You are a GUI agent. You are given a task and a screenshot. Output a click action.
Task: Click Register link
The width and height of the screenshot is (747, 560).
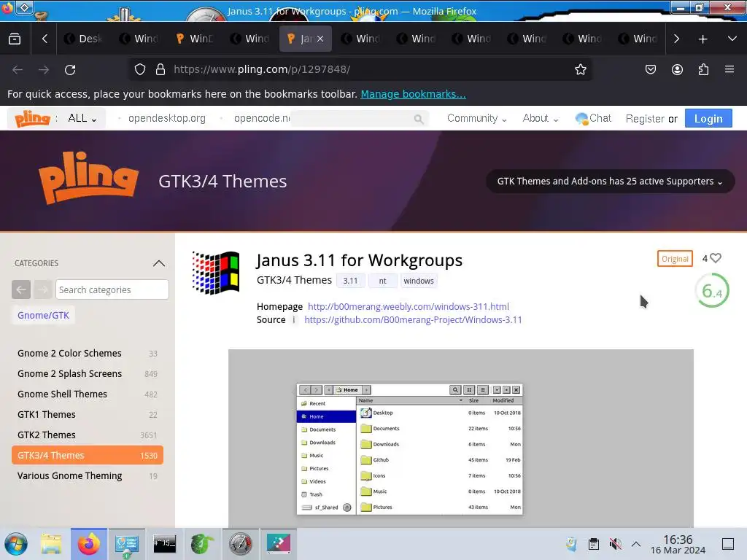click(x=645, y=119)
